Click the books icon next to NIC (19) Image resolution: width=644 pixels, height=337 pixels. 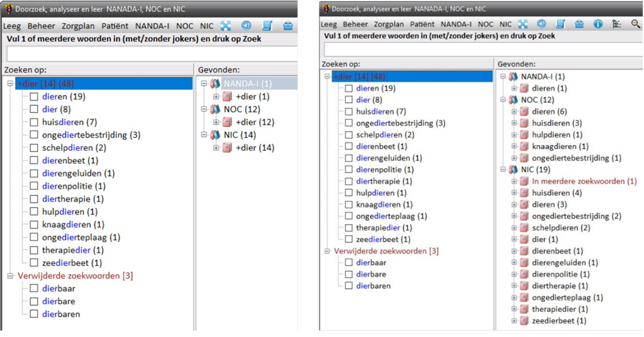[513, 169]
